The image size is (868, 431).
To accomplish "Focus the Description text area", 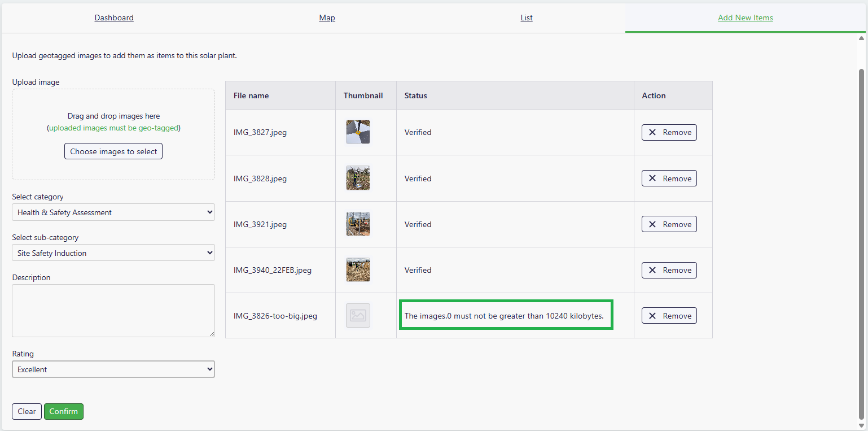I will click(x=113, y=311).
